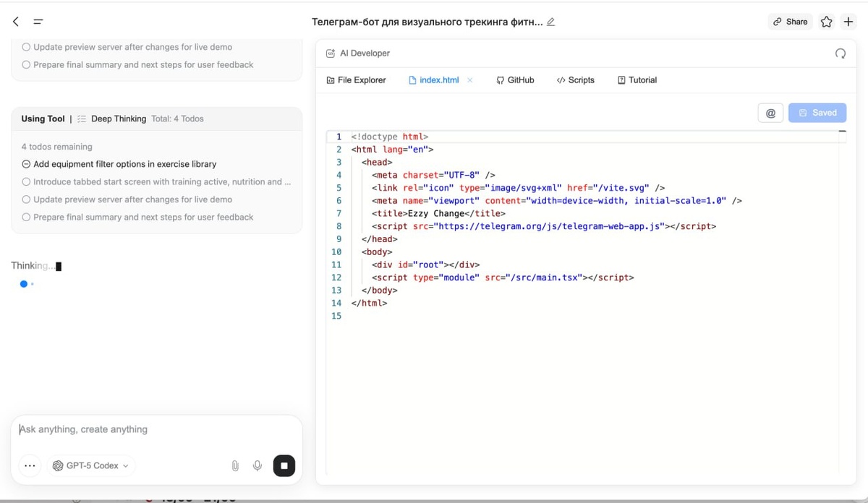Click the Share button
The height and width of the screenshot is (503, 868).
click(790, 22)
